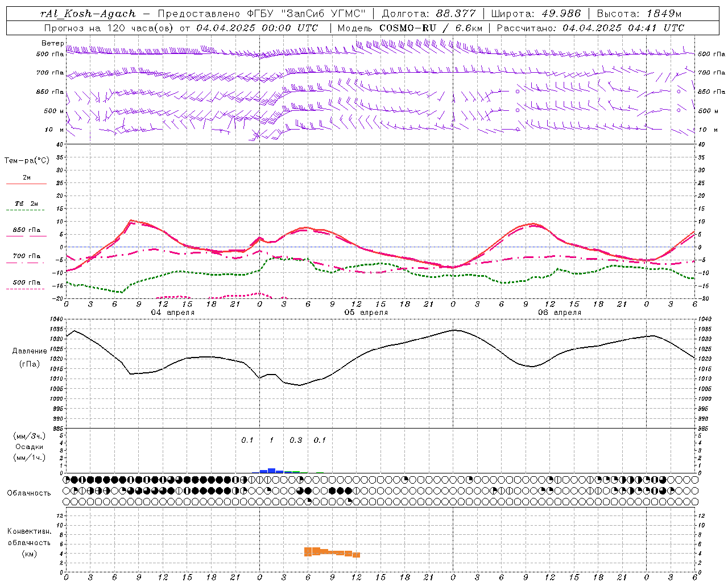Click the orange convective cloud bars
Image resolution: width=728 pixels, height=582 pixels.
click(332, 552)
